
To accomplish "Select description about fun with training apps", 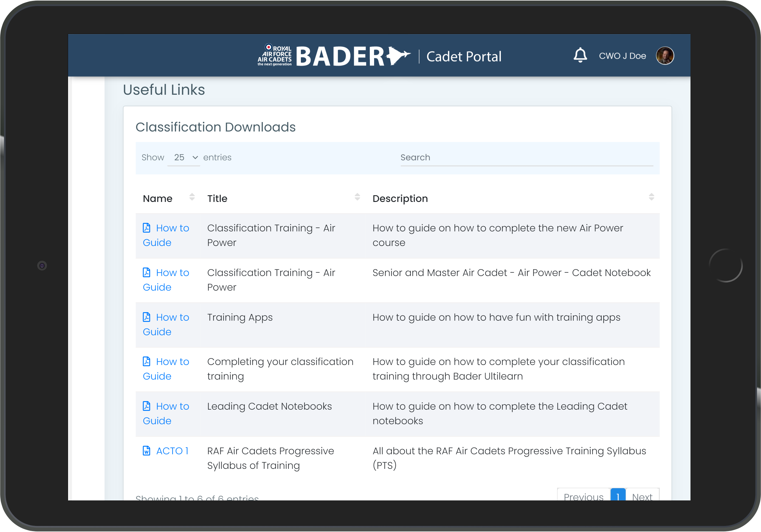I will [496, 317].
